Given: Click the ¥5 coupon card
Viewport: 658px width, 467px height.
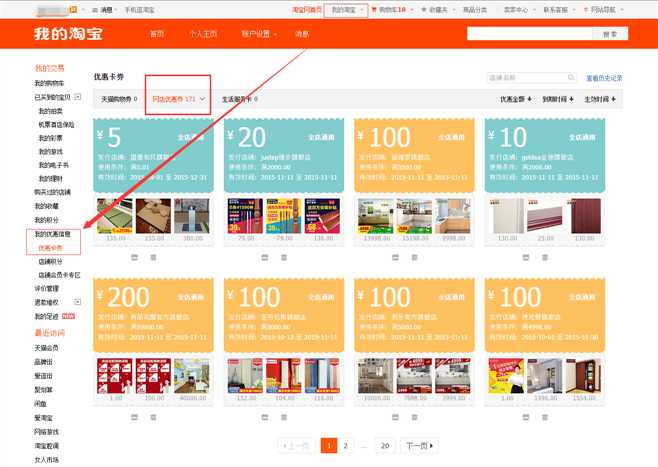Looking at the screenshot, I should 153,156.
